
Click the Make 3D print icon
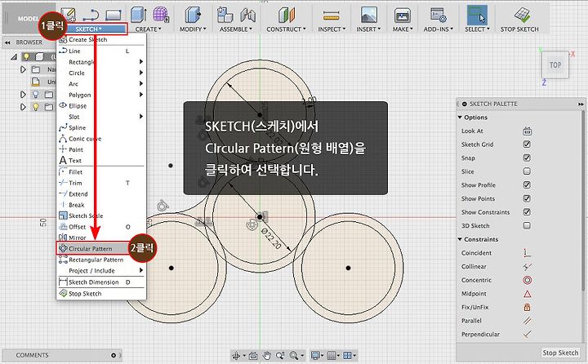point(403,16)
